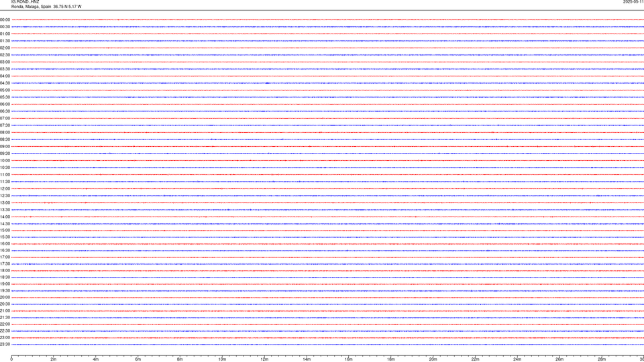Click the 2m tick label on time axis
Viewport: 644px width, 362px height.
click(54, 359)
